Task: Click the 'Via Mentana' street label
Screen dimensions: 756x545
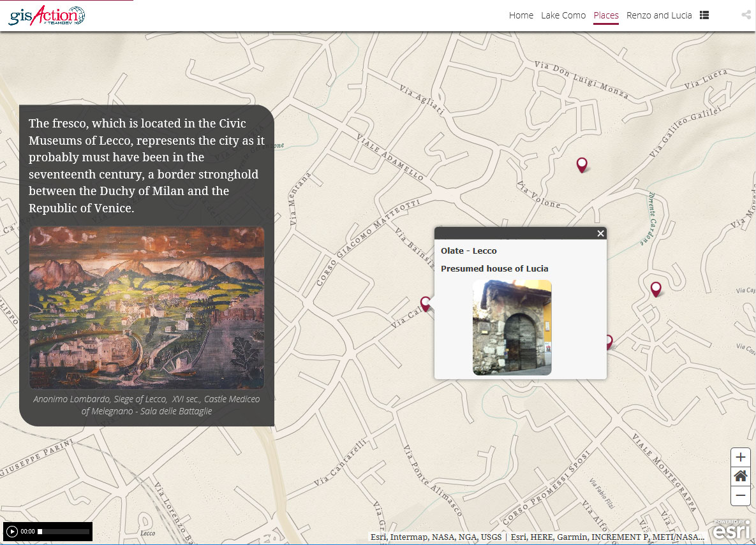Action: (300, 198)
